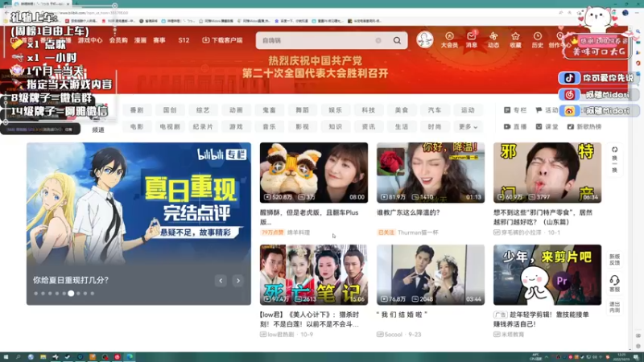Screen dimensions: 644x362
Task: Select the 音乐 category tag
Action: click(x=269, y=127)
